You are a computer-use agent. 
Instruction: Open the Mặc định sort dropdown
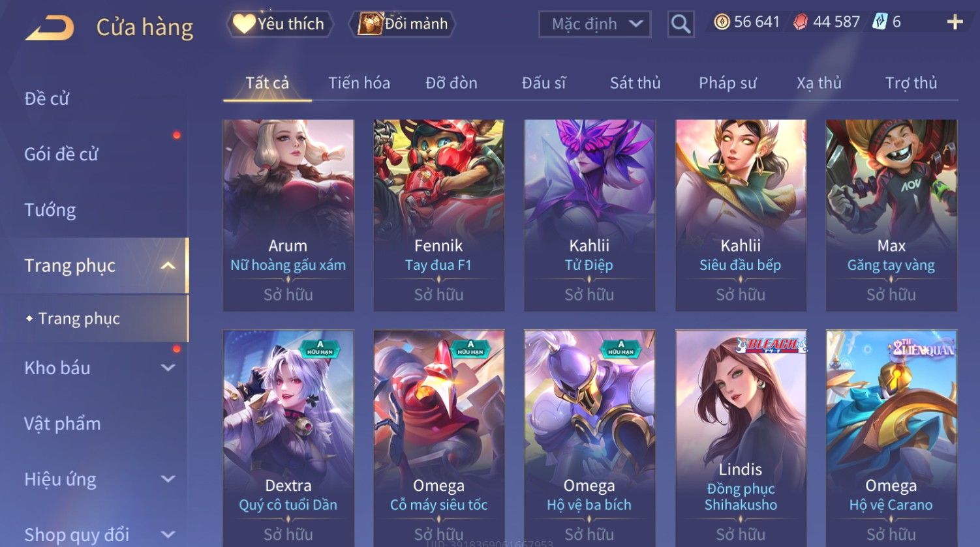pyautogui.click(x=595, y=24)
